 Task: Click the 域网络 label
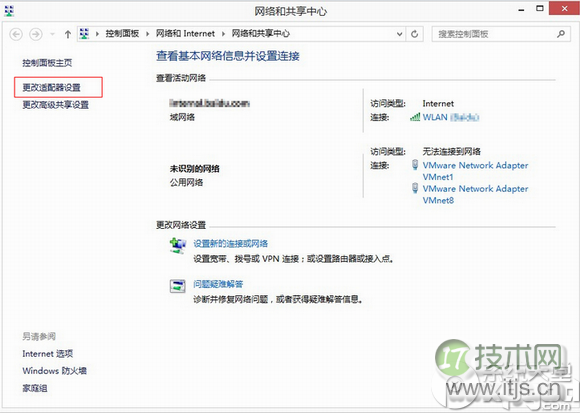[x=182, y=117]
